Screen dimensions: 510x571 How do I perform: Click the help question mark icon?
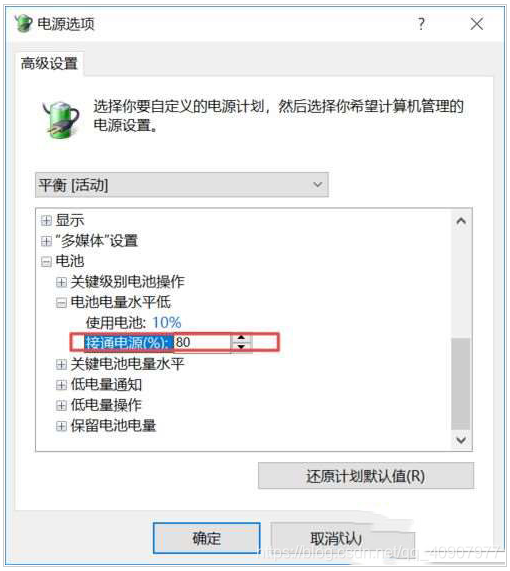tap(421, 24)
